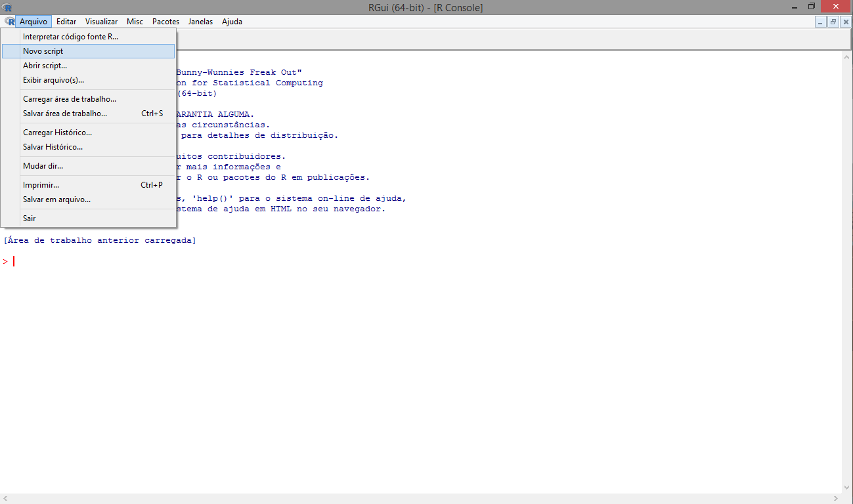Choose Abrir script... in the menu

coord(45,66)
